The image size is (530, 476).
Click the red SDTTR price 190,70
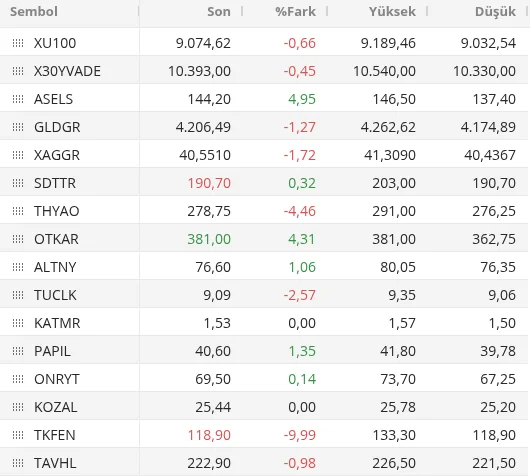(x=209, y=183)
